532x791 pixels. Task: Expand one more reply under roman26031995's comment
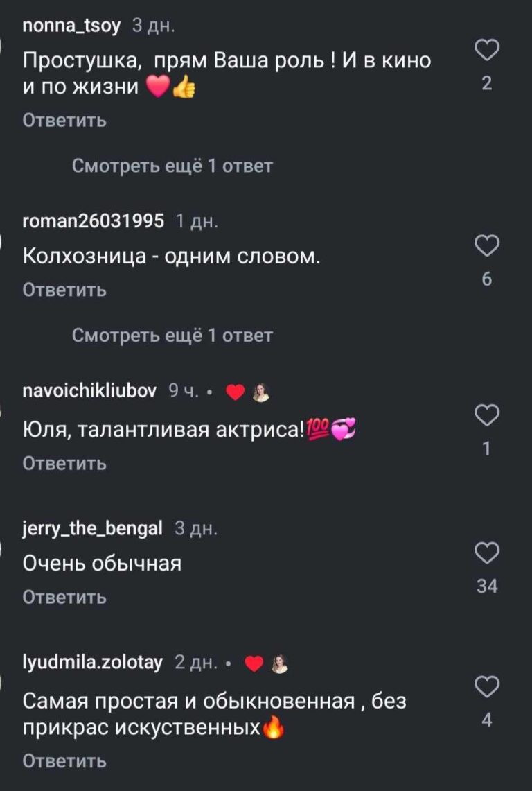(172, 336)
